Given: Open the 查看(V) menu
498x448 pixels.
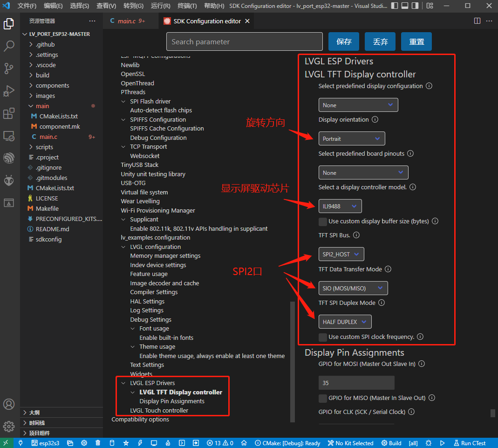Looking at the screenshot, I should coord(106,6).
